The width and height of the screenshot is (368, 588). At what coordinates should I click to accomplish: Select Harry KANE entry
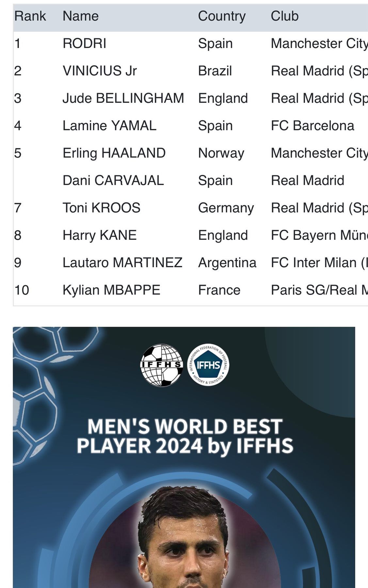tap(100, 236)
